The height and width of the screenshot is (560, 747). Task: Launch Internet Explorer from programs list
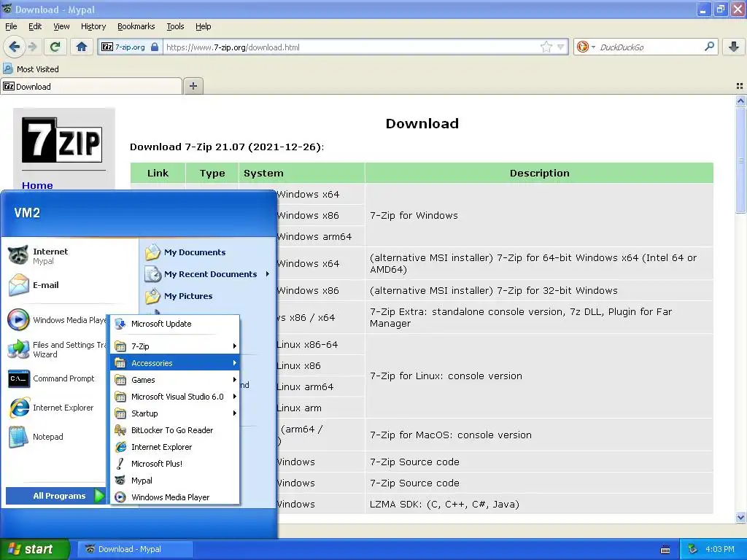pos(174,447)
